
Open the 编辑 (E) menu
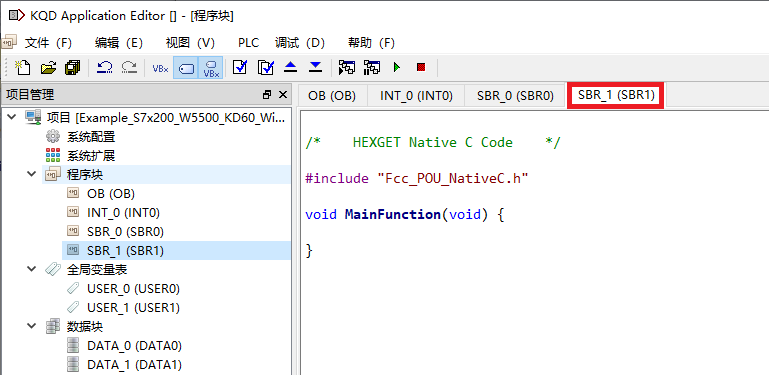pos(119,43)
